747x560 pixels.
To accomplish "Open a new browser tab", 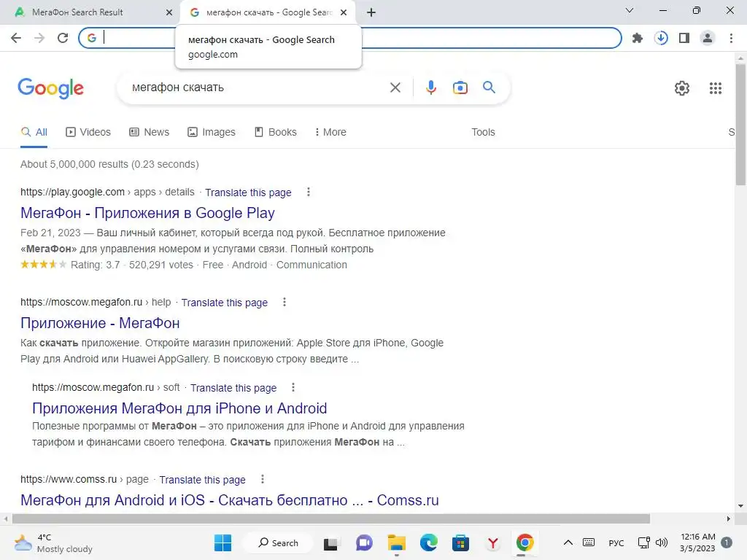I will [x=371, y=12].
